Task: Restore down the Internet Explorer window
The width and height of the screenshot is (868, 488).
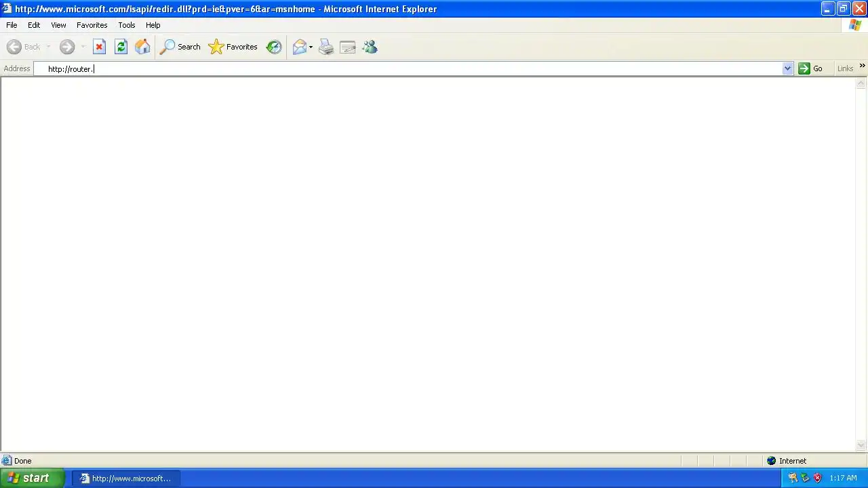Action: coord(843,9)
